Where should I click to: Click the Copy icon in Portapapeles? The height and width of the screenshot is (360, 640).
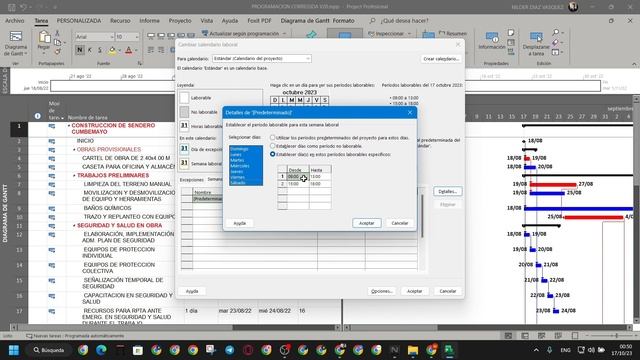(x=58, y=42)
